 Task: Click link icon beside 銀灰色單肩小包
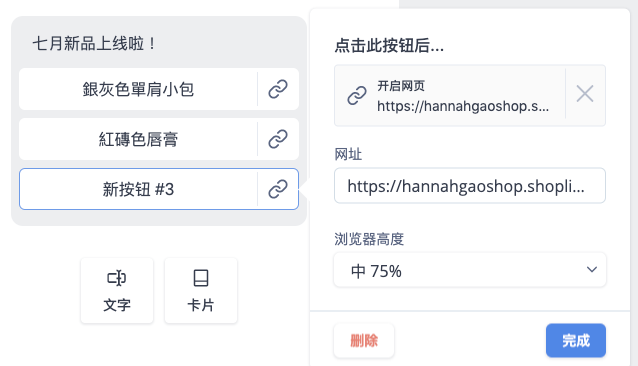[278, 89]
